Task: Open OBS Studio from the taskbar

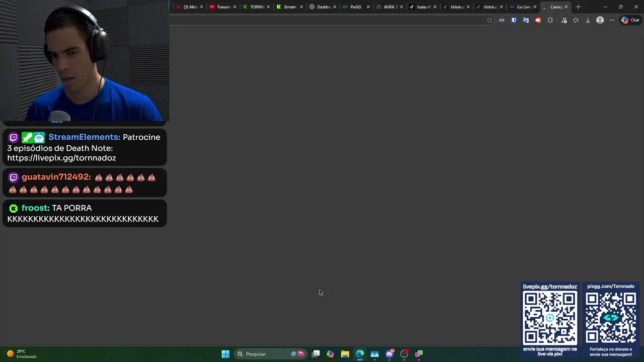Action: pyautogui.click(x=404, y=354)
